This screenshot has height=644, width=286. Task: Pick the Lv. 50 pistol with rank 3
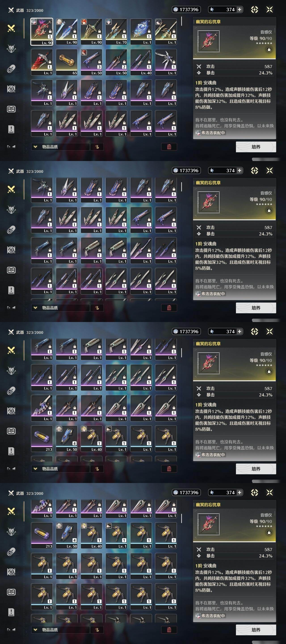click(91, 62)
